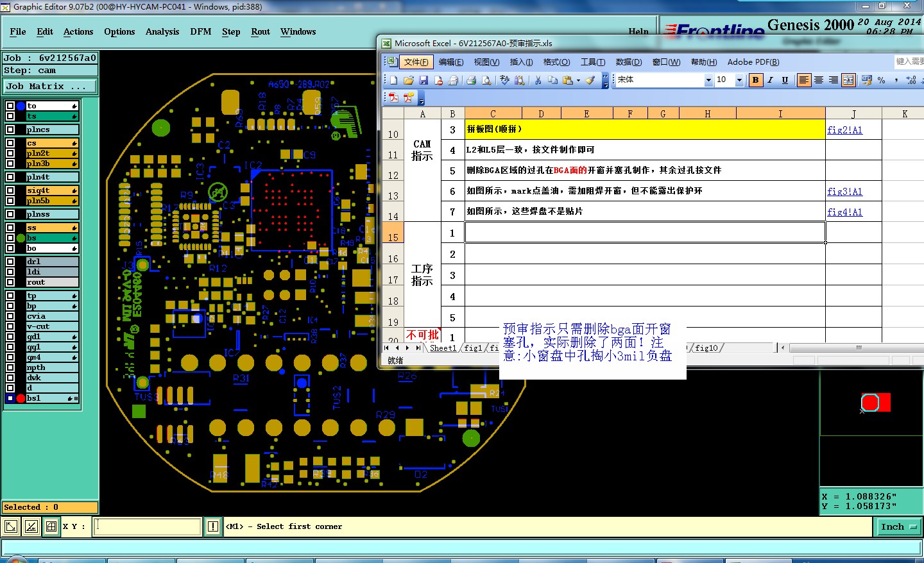Open File menu in Graphic Editor
The width and height of the screenshot is (924, 563).
point(18,31)
